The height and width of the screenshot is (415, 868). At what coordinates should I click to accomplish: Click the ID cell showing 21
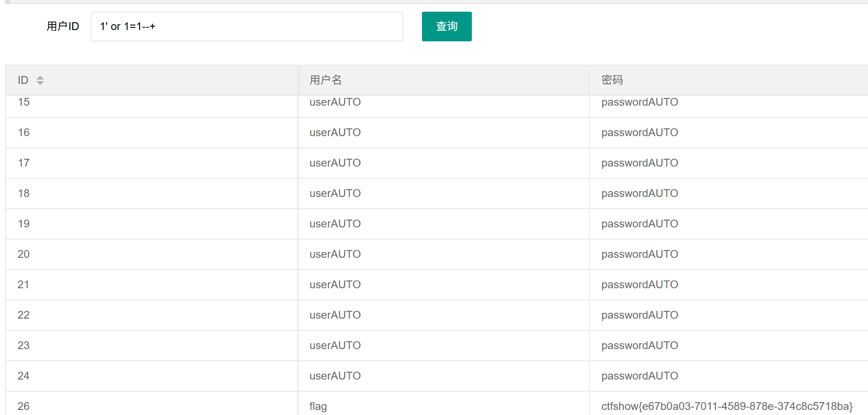[23, 285]
